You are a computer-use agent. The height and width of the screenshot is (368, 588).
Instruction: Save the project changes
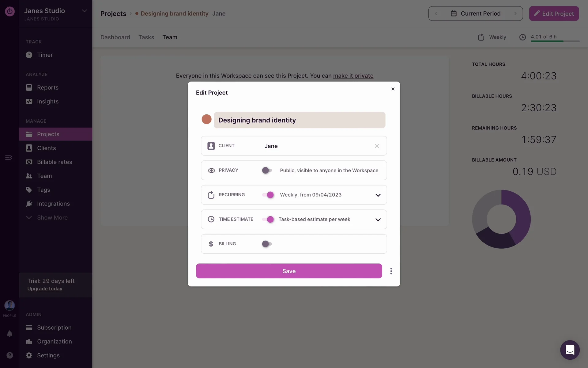pyautogui.click(x=289, y=271)
